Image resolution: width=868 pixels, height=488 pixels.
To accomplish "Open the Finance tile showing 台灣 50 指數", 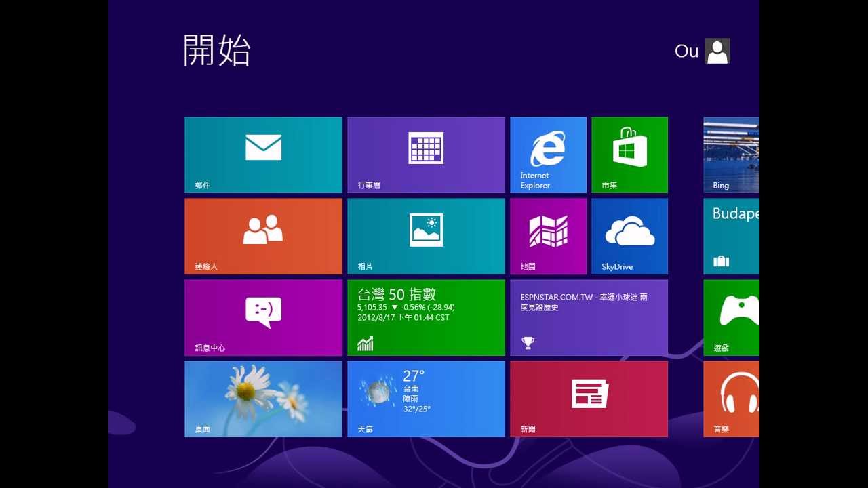I will (426, 317).
